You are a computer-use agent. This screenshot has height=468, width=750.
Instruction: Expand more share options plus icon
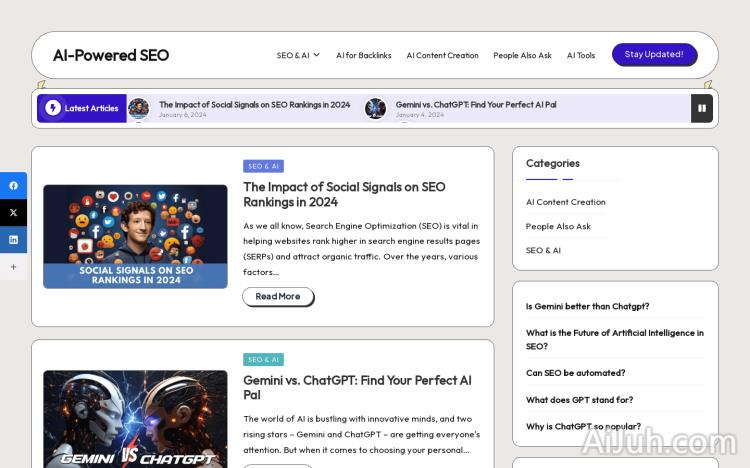coord(13,267)
